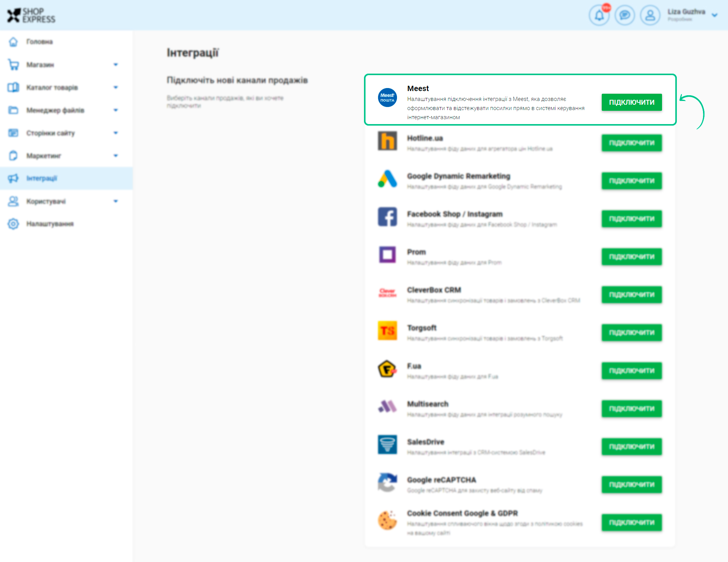Connect the Multisearch integration
This screenshot has width=728, height=562.
[632, 409]
